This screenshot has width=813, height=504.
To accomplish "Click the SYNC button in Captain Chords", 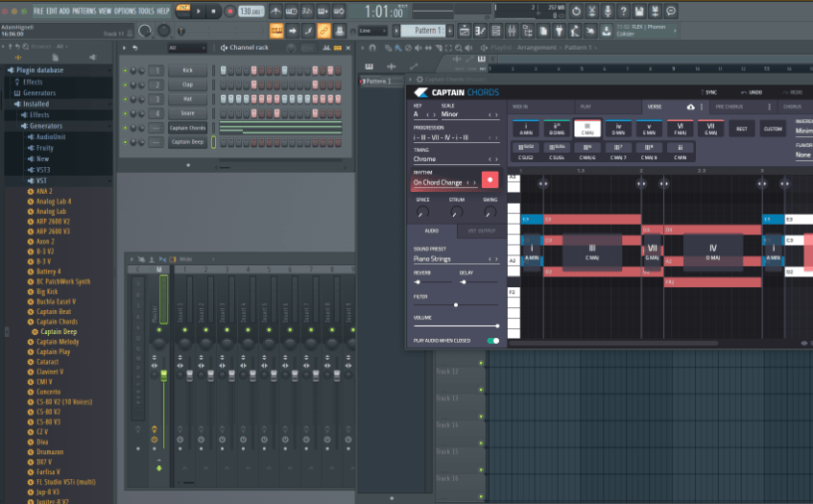I will coord(708,92).
